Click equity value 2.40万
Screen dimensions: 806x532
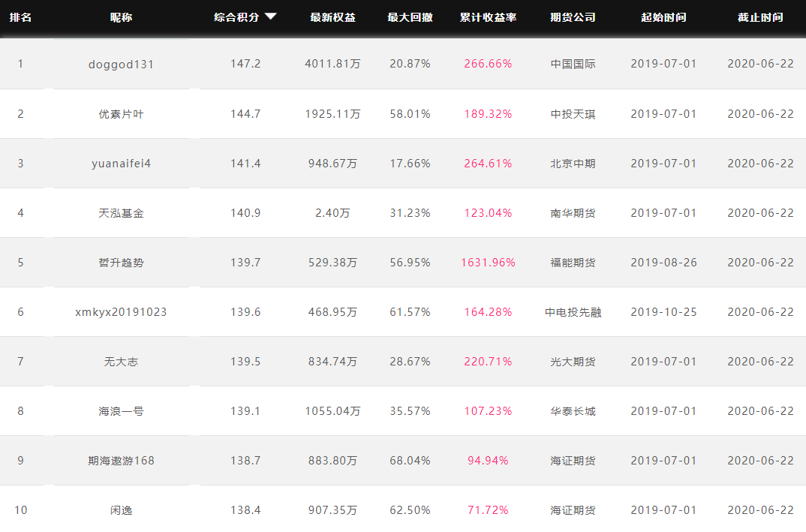(332, 213)
